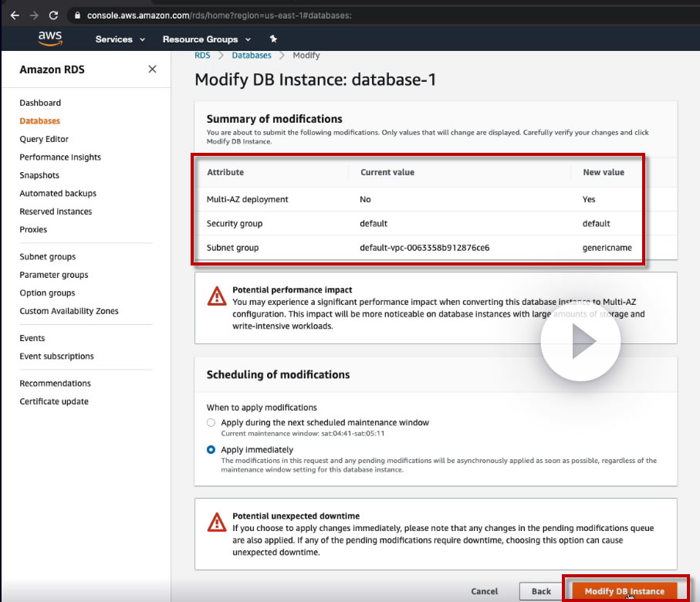Open Parameter groups in sidebar
Image resolution: width=700 pixels, height=602 pixels.
(x=54, y=275)
